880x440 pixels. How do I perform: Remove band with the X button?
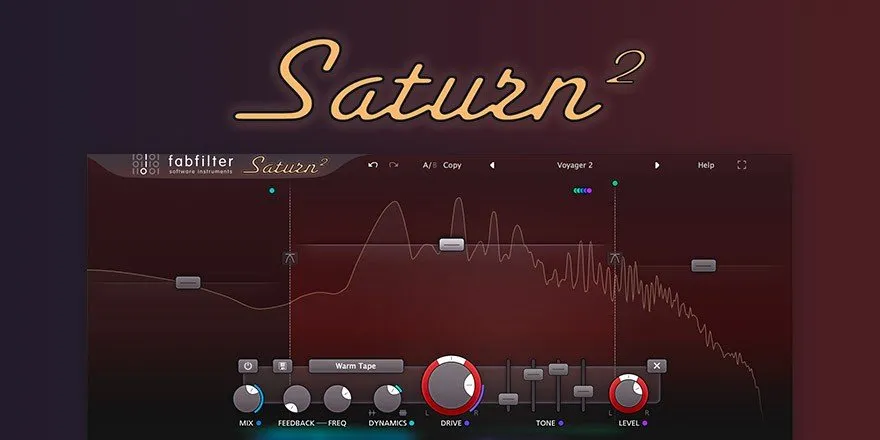[656, 366]
